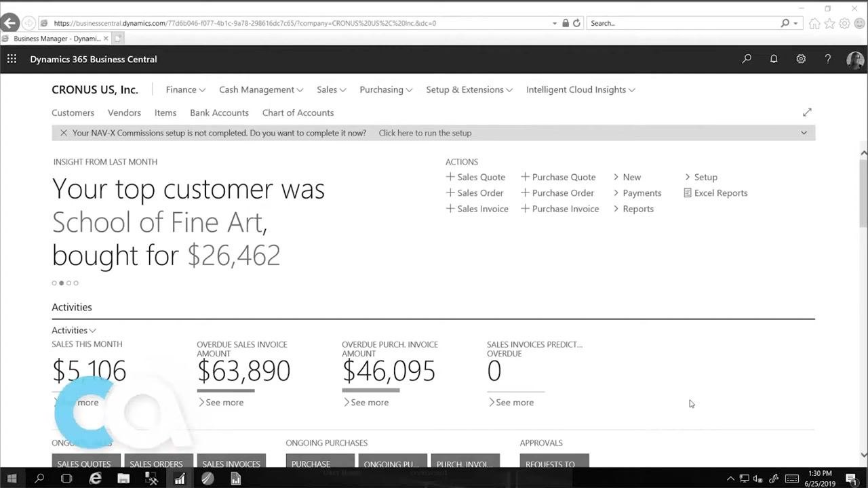Screen dimensions: 868x488
Task: Open the Task View taskbar icon
Action: 66,479
